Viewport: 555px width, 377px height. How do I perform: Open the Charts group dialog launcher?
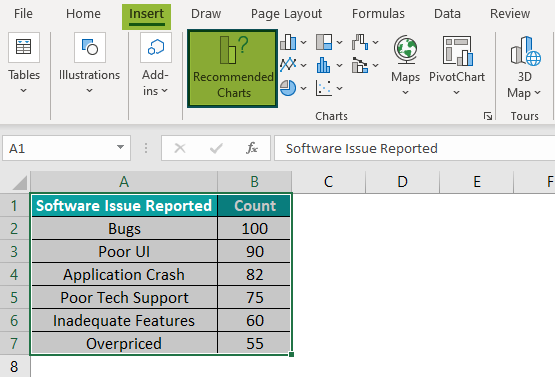tap(488, 116)
